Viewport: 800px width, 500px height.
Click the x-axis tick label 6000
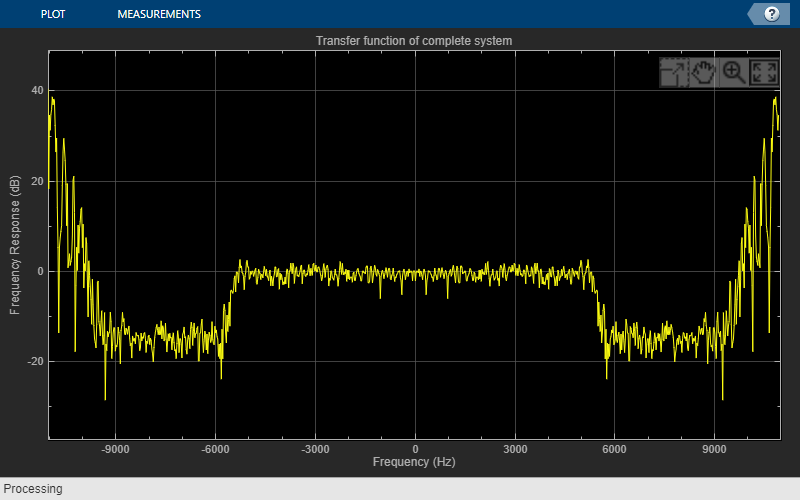[614, 449]
